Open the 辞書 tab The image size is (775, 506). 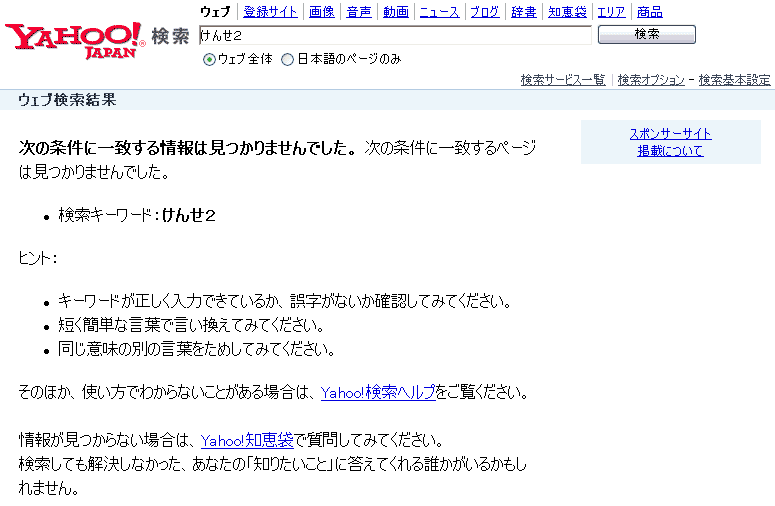pyautogui.click(x=523, y=12)
